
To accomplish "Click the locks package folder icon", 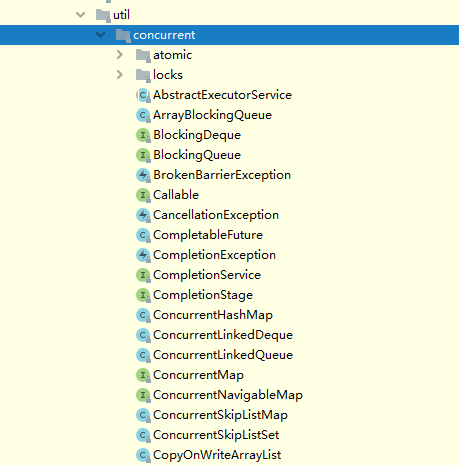I will point(143,75).
